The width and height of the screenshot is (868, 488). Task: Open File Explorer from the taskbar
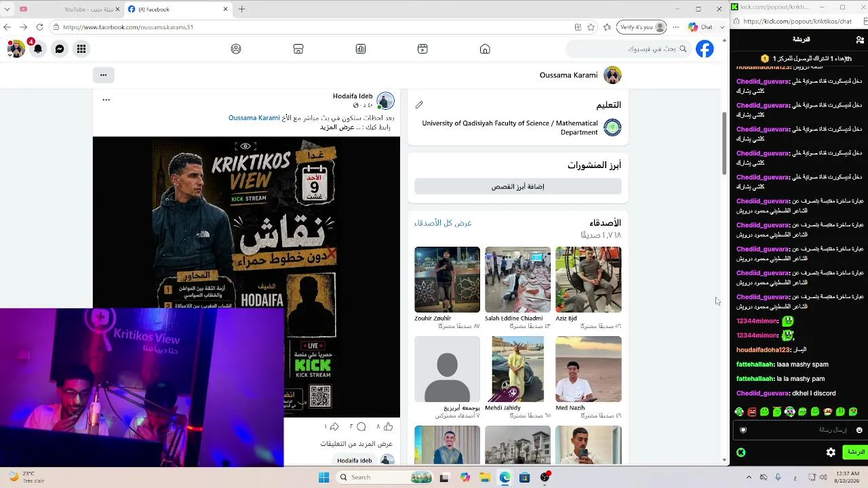coord(485,477)
